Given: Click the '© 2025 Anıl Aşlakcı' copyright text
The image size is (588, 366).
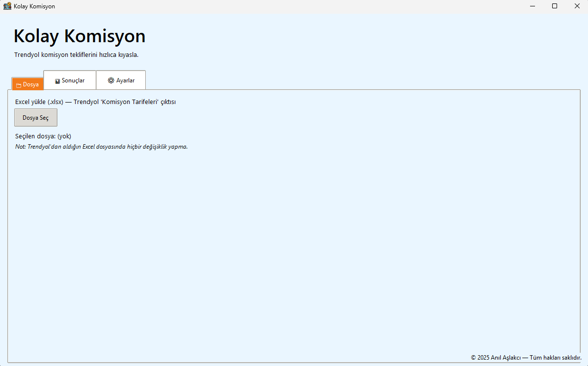Looking at the screenshot, I should click(526, 357).
